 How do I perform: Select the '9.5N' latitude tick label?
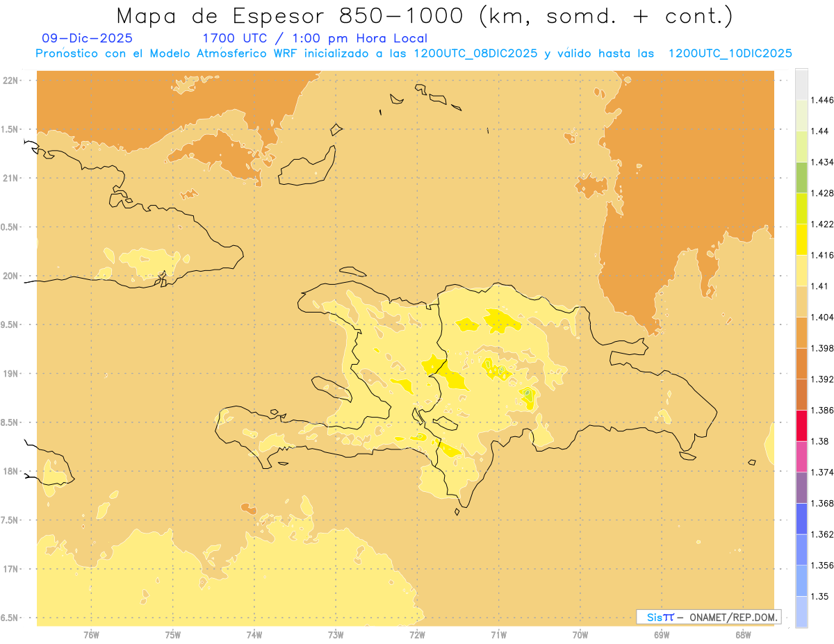[x=10, y=324]
